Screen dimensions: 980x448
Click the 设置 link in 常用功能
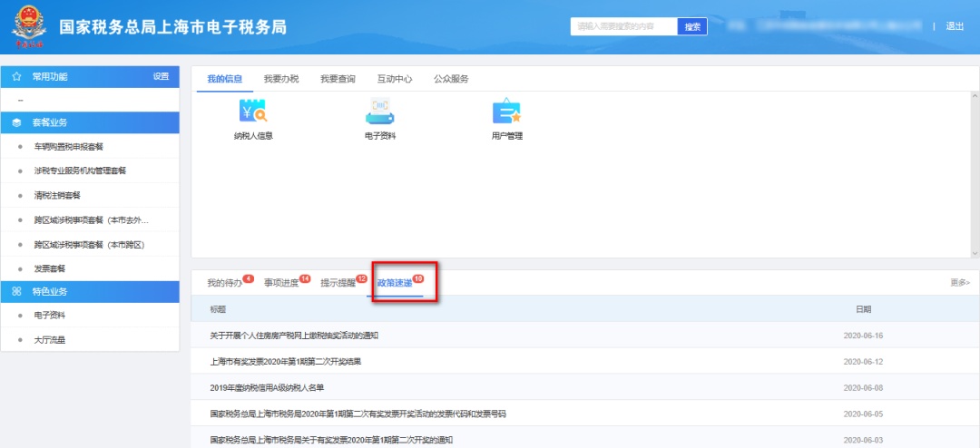(x=161, y=77)
